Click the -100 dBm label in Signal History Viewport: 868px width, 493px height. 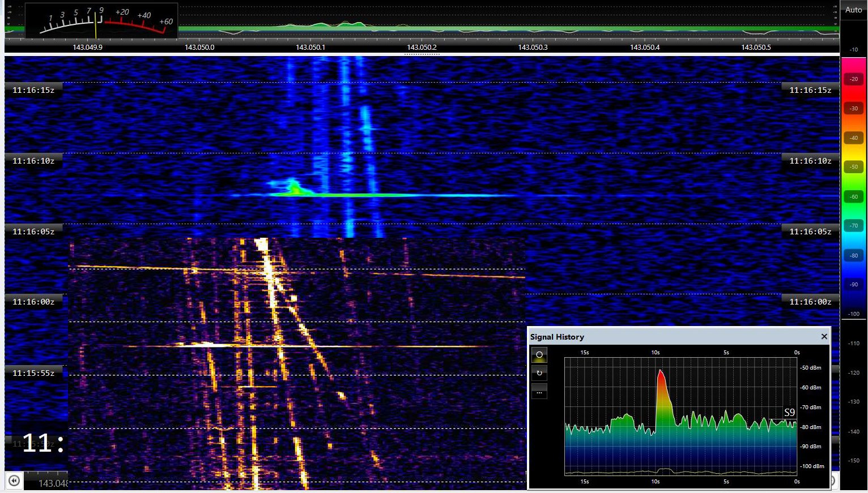812,466
